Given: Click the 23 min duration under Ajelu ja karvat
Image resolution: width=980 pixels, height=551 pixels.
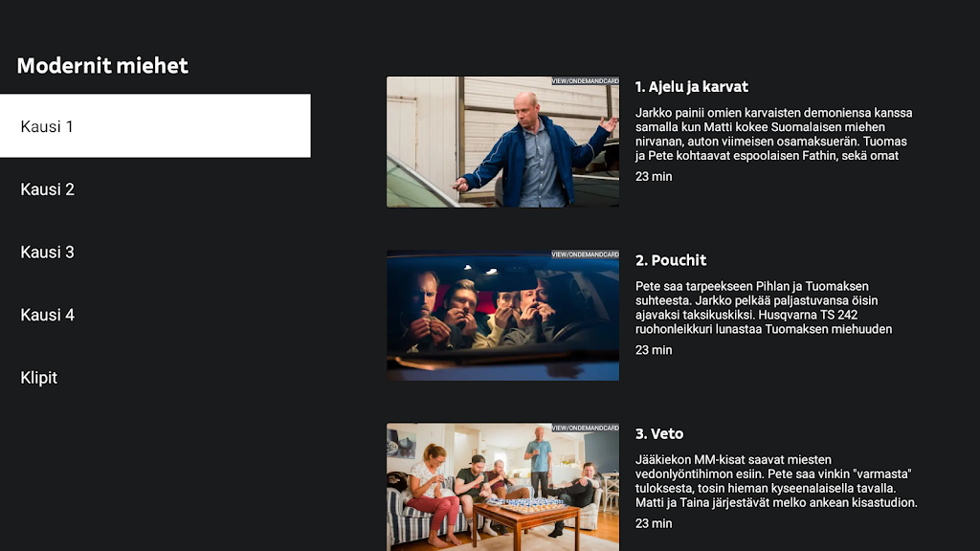Looking at the screenshot, I should 654,177.
